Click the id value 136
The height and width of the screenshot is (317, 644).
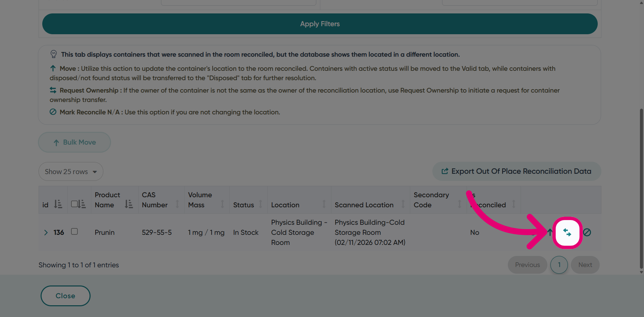59,232
